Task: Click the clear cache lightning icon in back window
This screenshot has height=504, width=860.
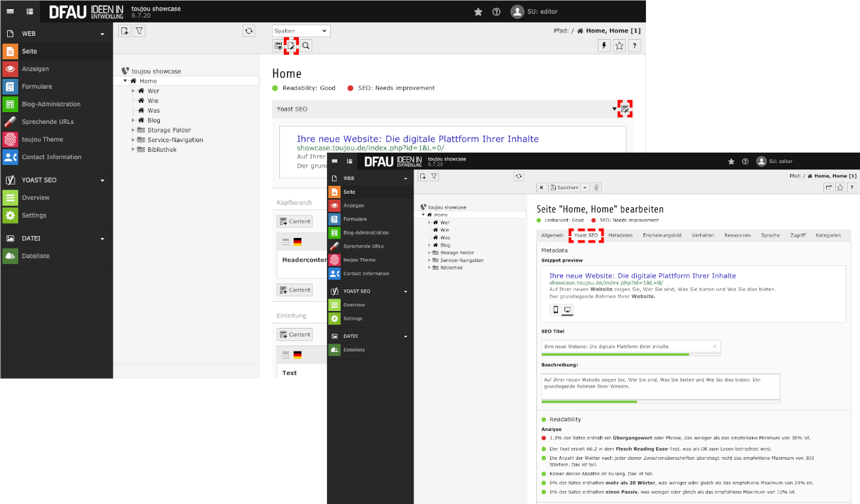Action: coord(604,46)
